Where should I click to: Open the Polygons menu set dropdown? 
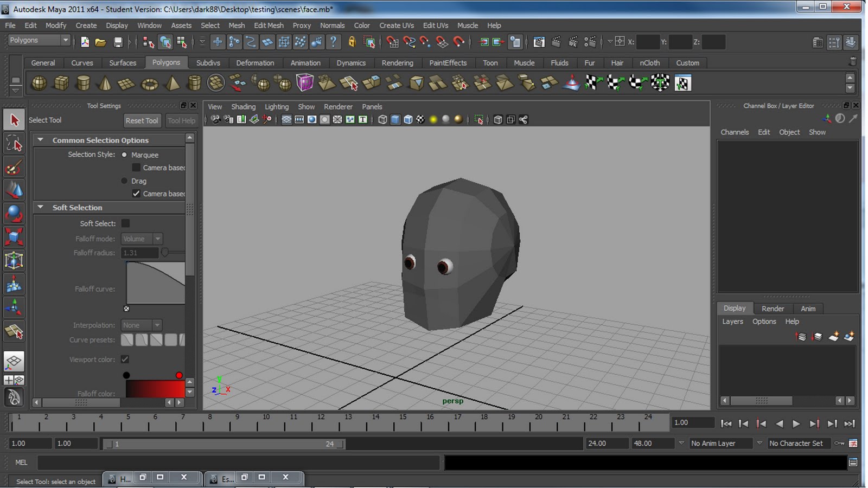pos(39,40)
